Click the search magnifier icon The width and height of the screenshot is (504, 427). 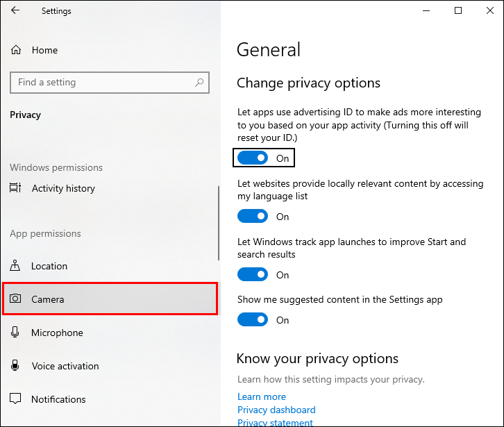tap(199, 83)
